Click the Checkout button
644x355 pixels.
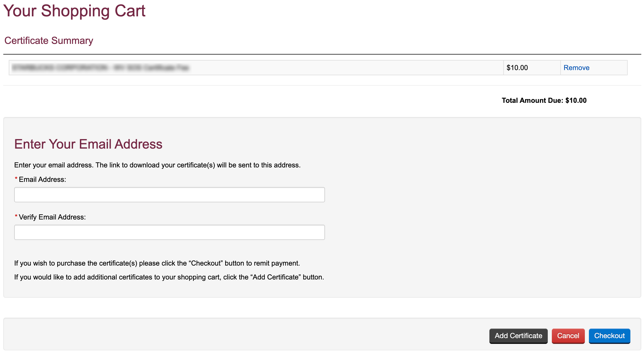click(x=609, y=336)
